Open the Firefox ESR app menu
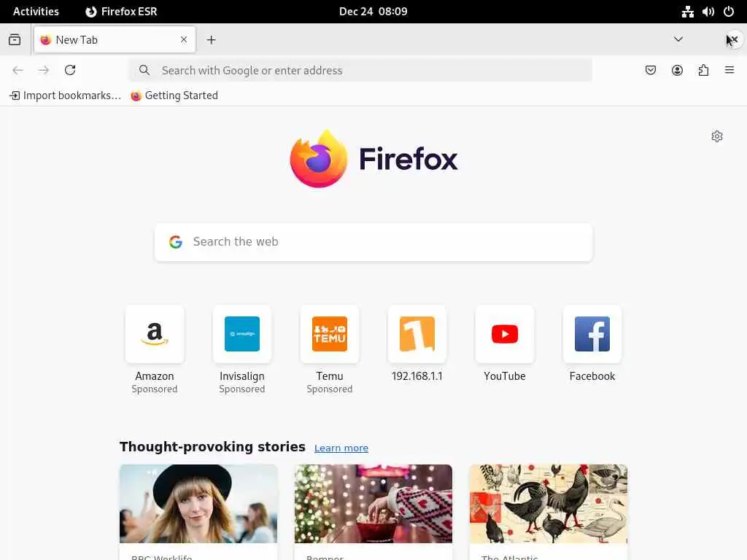 pyautogui.click(x=121, y=12)
